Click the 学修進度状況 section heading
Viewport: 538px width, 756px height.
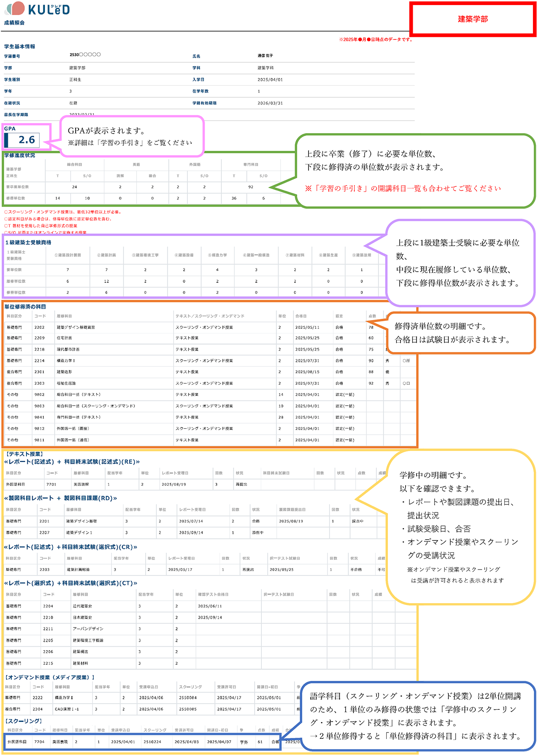coord(20,155)
